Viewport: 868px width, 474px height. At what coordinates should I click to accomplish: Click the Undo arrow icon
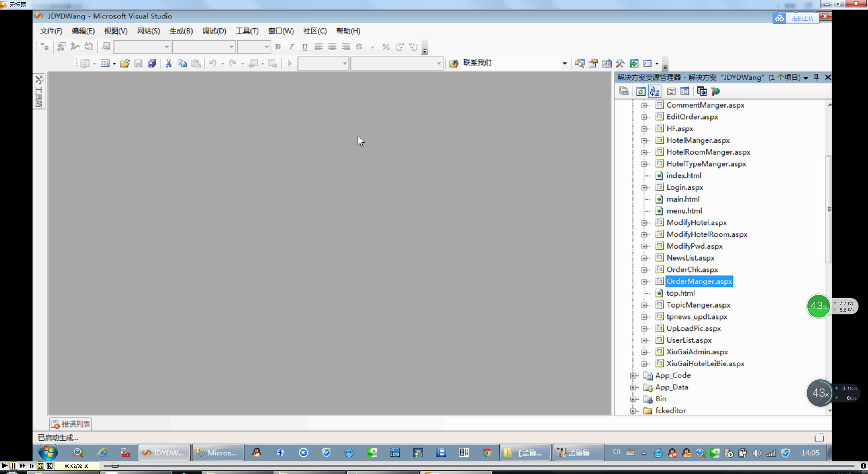click(212, 63)
